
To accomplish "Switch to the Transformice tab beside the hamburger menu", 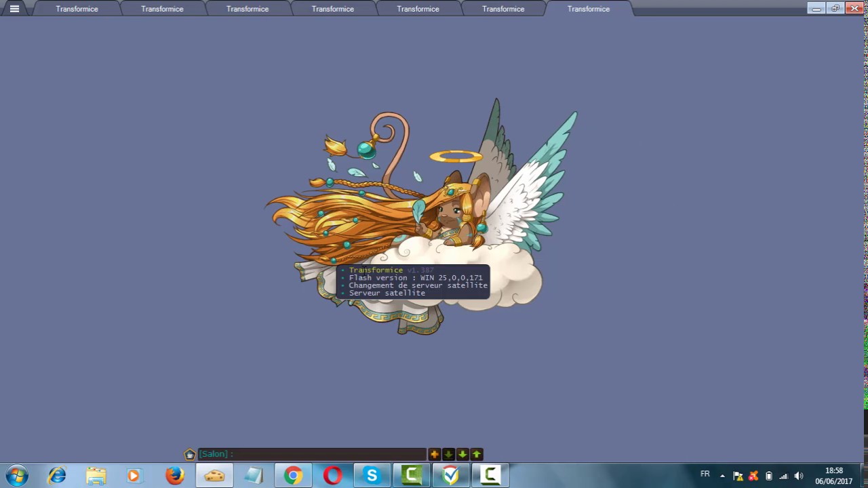I will (x=77, y=9).
